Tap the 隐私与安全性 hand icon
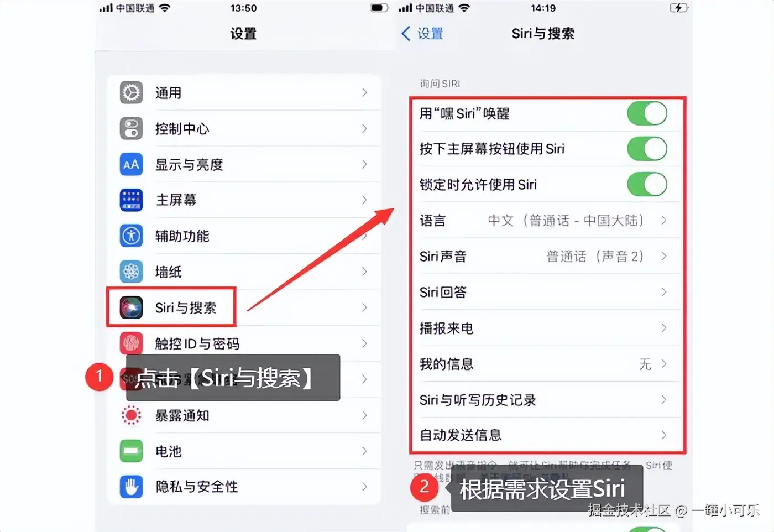The width and height of the screenshot is (774, 532). point(131,487)
